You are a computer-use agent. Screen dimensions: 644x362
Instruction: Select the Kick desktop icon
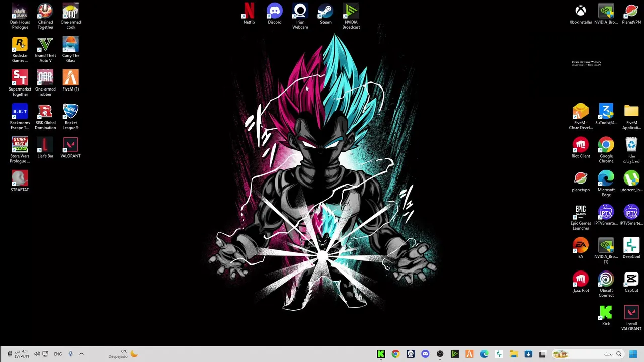pyautogui.click(x=606, y=316)
